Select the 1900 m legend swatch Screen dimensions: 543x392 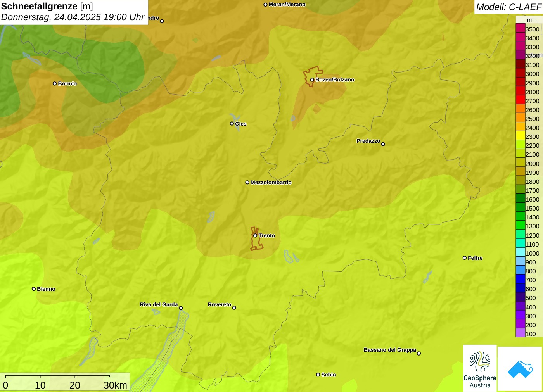[521, 171]
